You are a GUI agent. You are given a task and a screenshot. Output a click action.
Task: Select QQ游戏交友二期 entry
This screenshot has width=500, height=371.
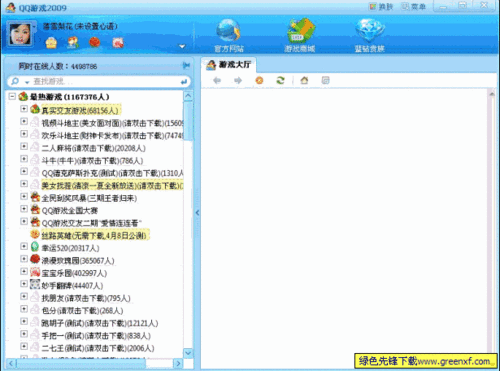[x=92, y=223]
